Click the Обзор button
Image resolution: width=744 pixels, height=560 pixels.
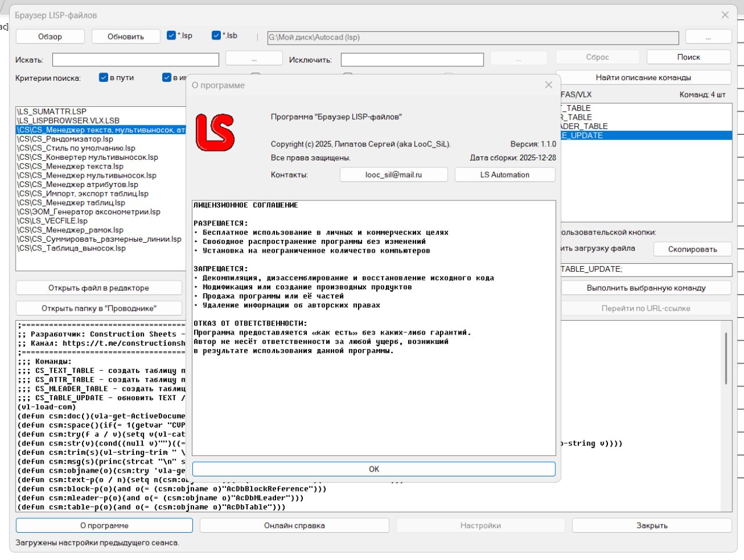pos(50,37)
